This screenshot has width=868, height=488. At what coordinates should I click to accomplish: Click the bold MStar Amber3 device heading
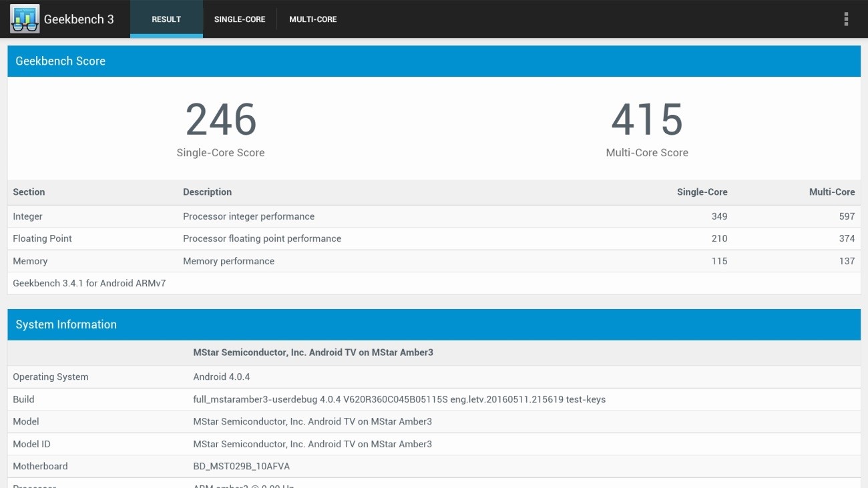coord(313,352)
